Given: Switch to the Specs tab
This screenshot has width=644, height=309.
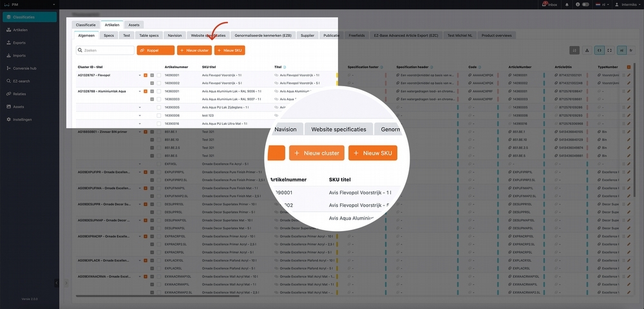Looking at the screenshot, I should click(109, 35).
